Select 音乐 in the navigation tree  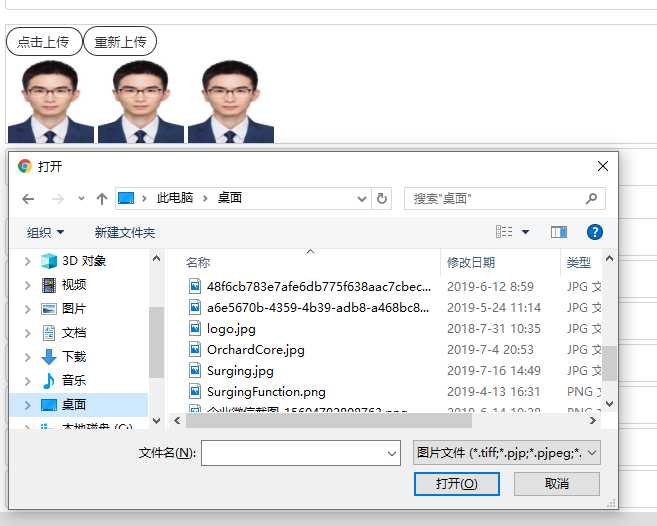point(74,381)
